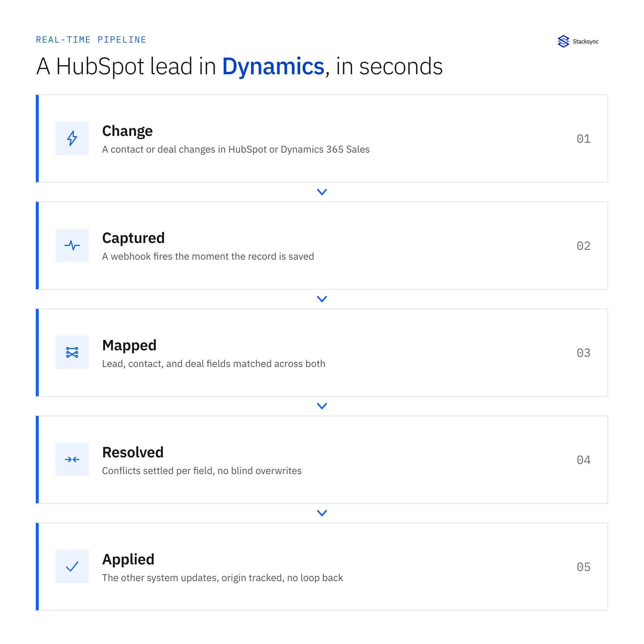This screenshot has height=644, width=644.
Task: Click the 'Captured' step heading
Action: tap(133, 238)
